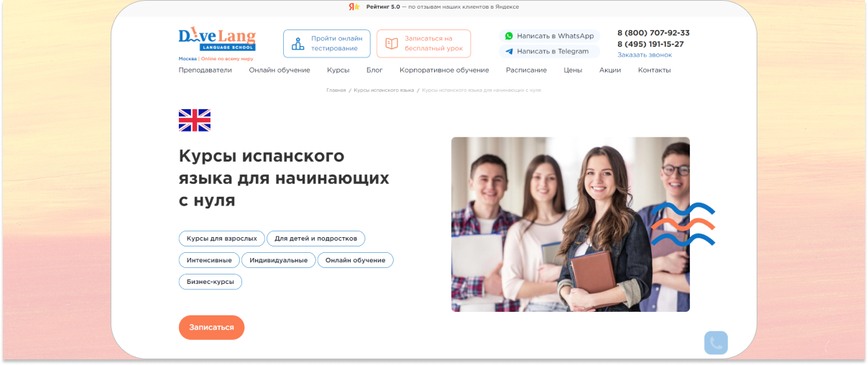Open Курсы испанского языка breadcrumb
868x365 pixels.
384,91
